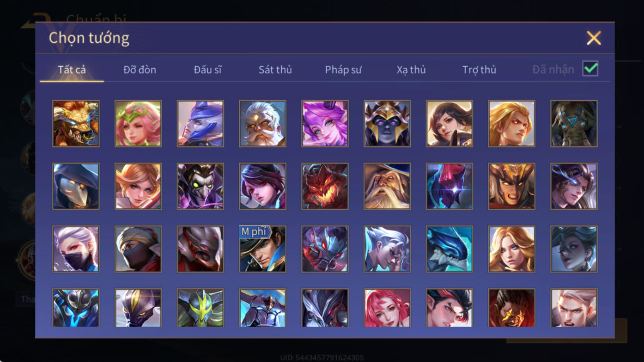Select the red lava demon hero portrait
Viewport: 644px width, 362px height.
tap(325, 186)
